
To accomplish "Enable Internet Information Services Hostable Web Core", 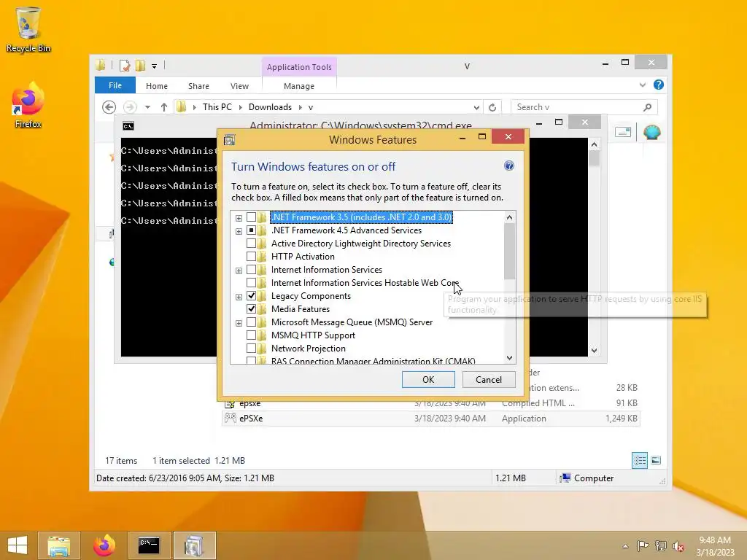I will pyautogui.click(x=251, y=283).
